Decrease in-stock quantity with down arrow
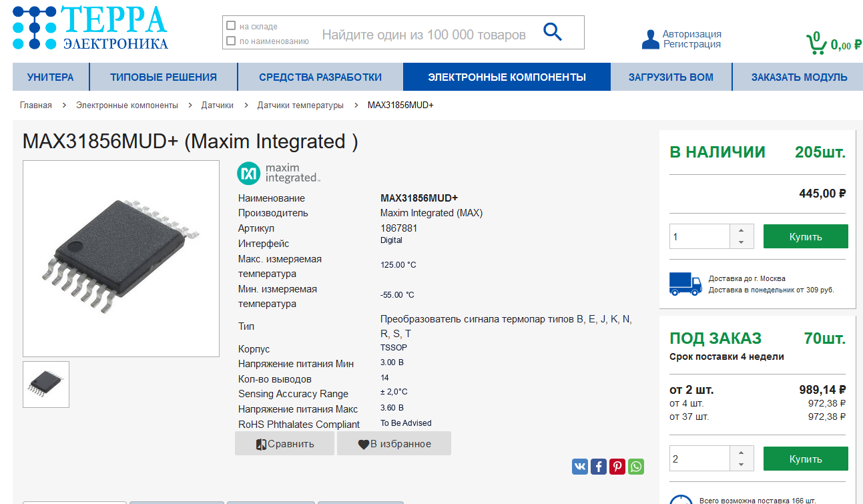 coord(742,242)
